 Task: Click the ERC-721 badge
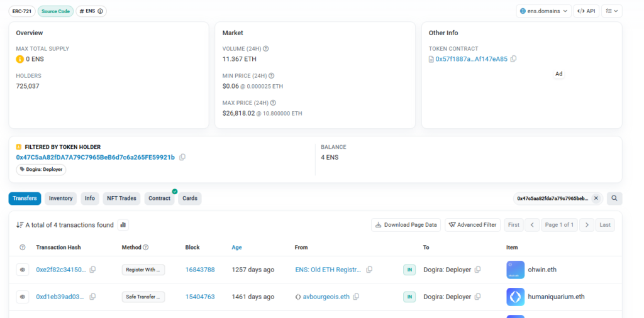22,11
